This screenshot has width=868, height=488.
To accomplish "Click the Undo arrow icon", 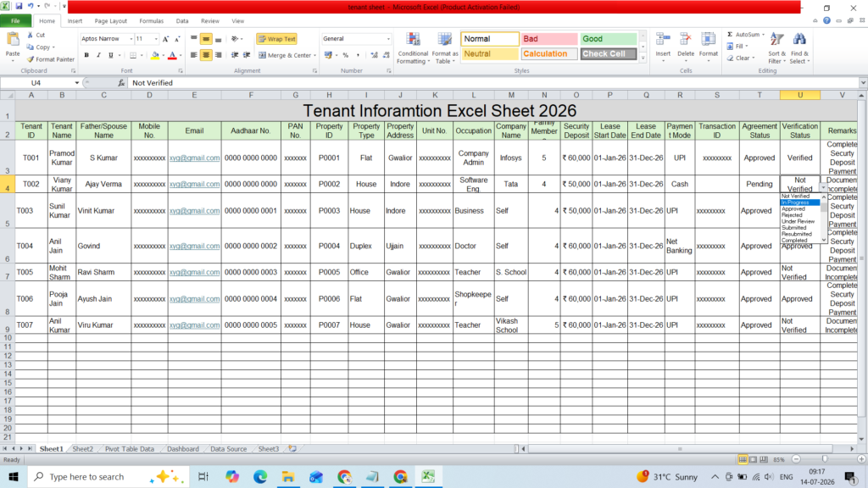I will click(31, 7).
